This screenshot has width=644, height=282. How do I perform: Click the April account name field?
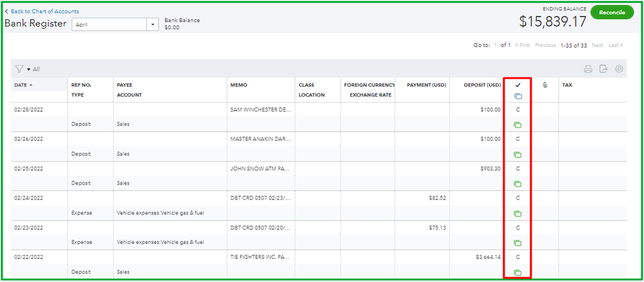pyautogui.click(x=110, y=25)
